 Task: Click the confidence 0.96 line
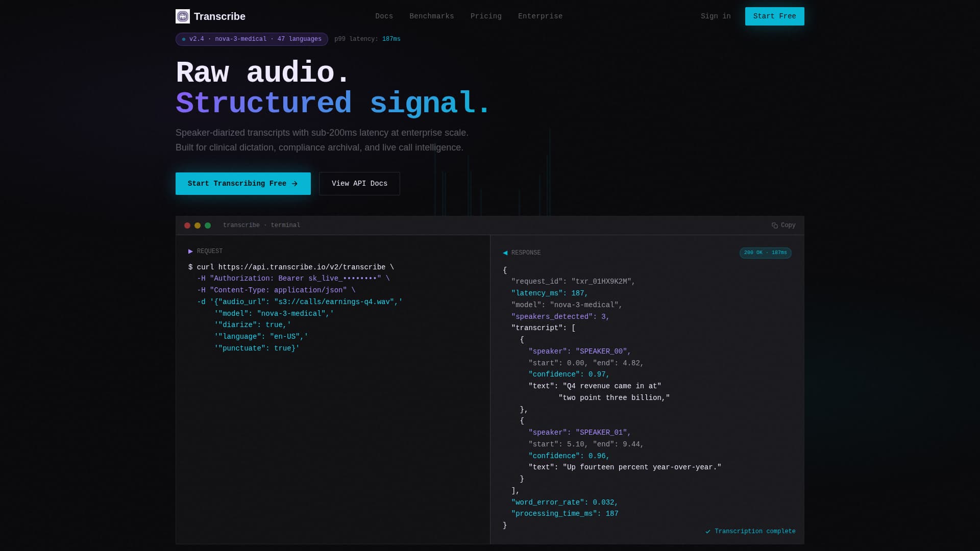click(x=569, y=456)
